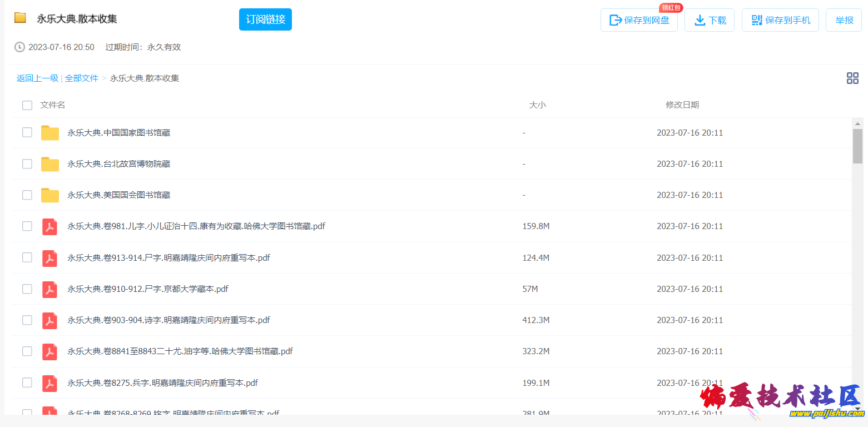Open the 永乐大典.中国国家图书馆藏 folder icon
Viewport: 868px width, 427px height.
click(x=49, y=132)
